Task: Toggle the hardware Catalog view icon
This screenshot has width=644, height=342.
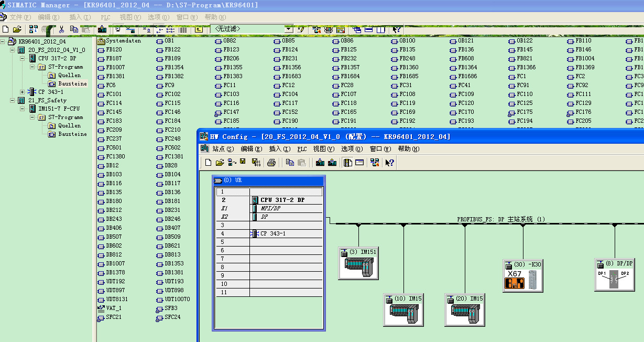Action: (x=347, y=163)
